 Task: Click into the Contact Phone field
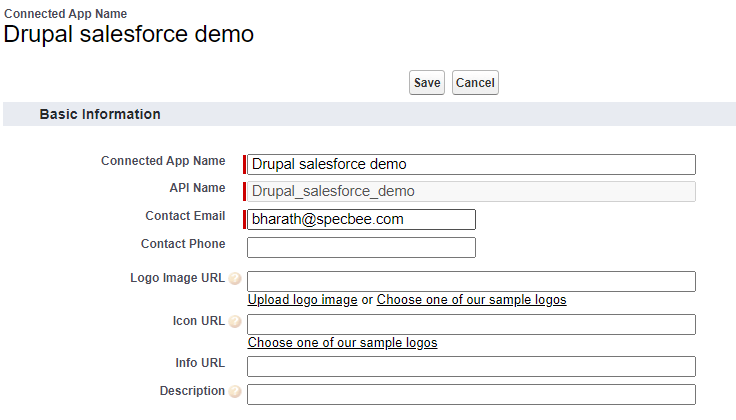tap(361, 247)
